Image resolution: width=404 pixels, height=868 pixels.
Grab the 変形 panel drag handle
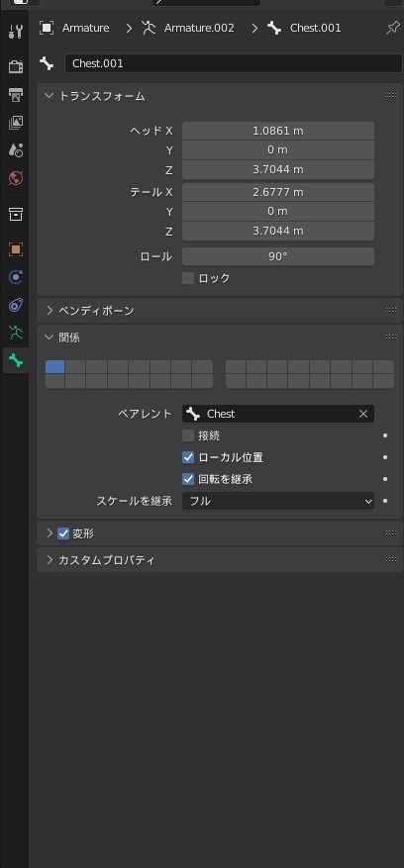(x=391, y=533)
